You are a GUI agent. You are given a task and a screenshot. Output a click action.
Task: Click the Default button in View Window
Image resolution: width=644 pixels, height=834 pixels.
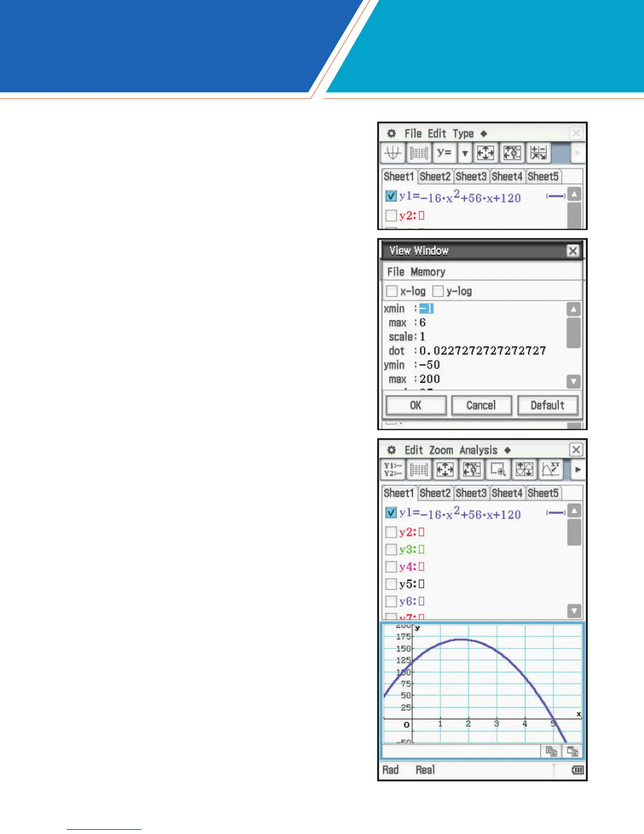click(547, 405)
